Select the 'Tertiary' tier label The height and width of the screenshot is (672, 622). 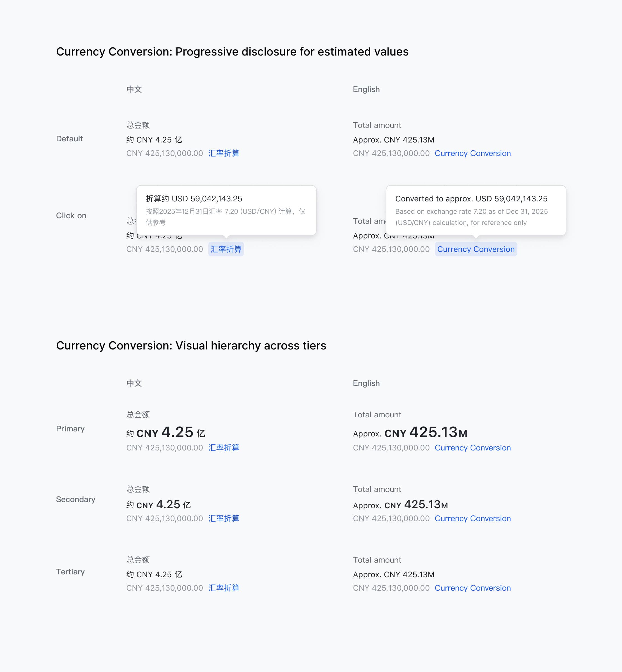pos(70,572)
